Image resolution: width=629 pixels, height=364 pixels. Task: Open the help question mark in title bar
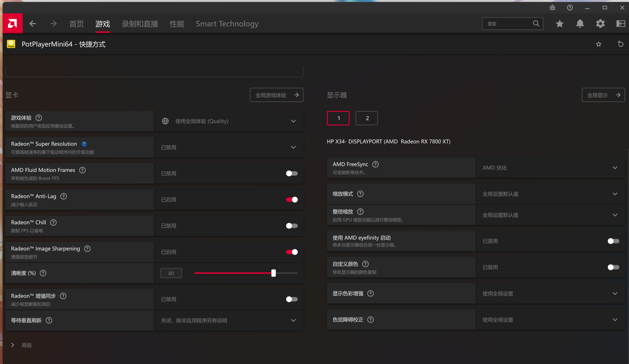click(x=570, y=8)
